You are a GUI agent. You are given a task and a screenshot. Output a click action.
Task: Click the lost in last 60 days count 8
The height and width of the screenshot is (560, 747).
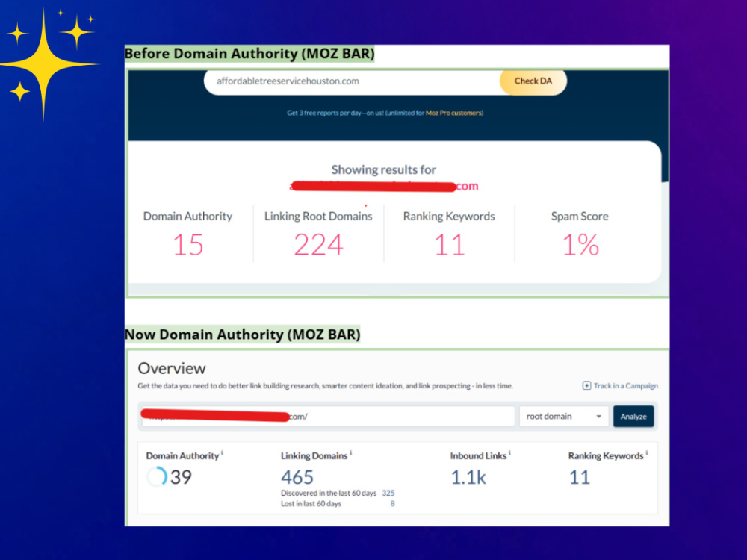(393, 503)
